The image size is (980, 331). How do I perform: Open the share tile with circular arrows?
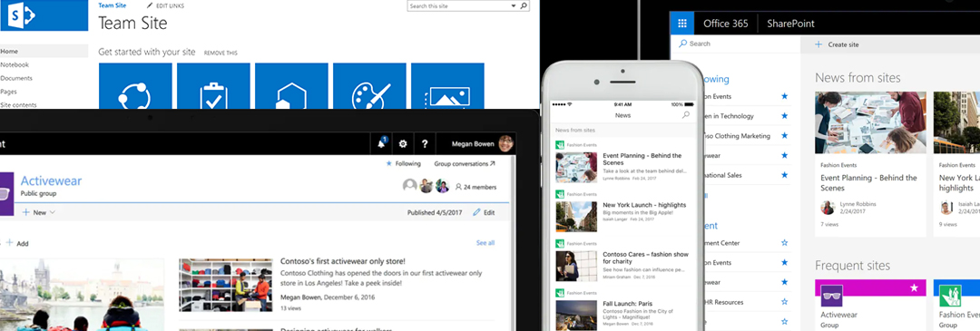[135, 86]
